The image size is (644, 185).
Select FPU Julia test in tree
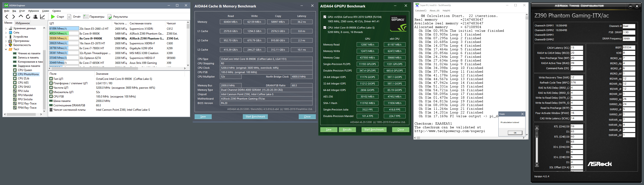click(23, 91)
